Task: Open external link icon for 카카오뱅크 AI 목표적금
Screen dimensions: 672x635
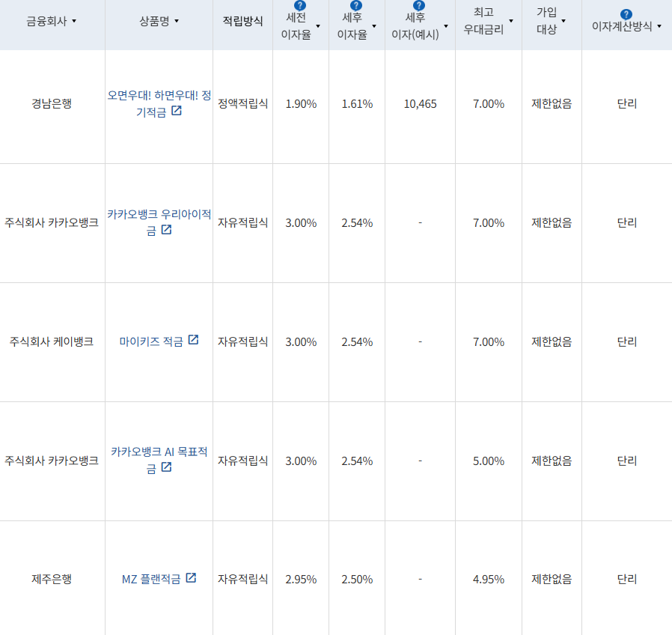Action: point(166,467)
